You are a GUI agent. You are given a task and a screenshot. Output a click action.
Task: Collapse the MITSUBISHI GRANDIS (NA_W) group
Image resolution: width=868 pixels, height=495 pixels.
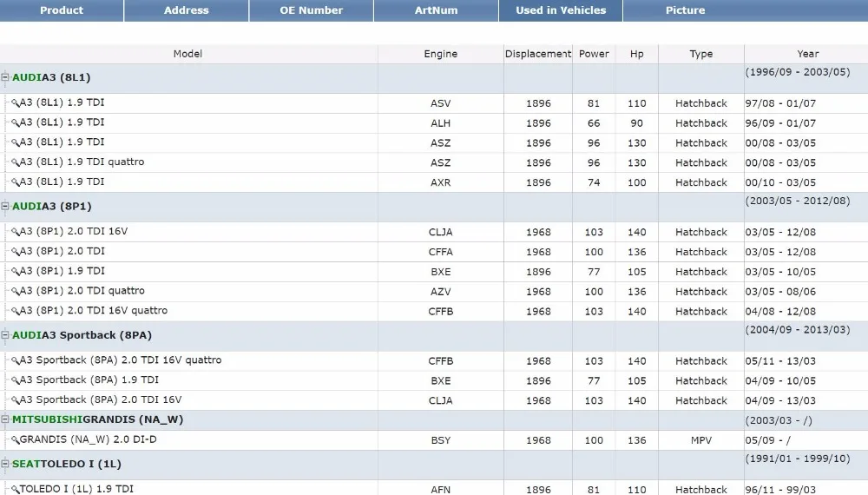(x=5, y=419)
